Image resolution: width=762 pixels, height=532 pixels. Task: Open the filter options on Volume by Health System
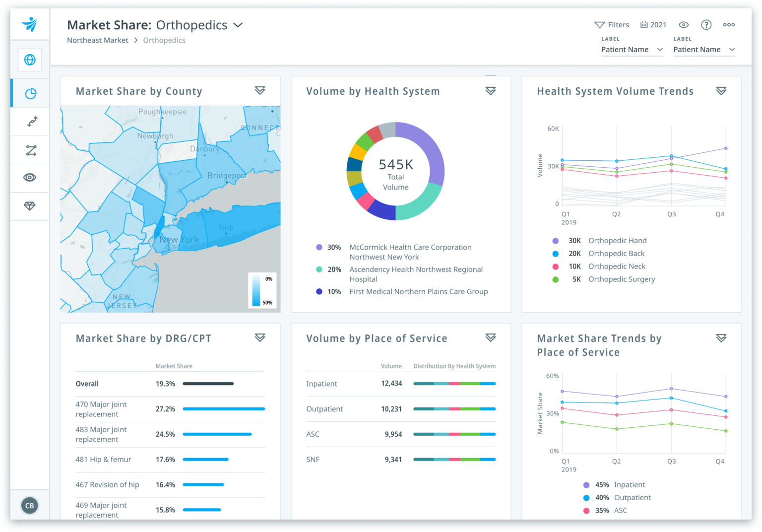(491, 90)
